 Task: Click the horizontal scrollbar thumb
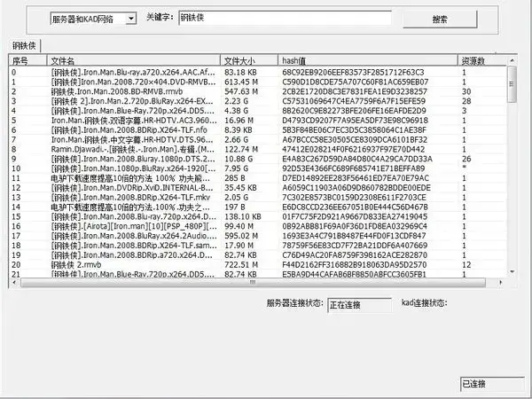tap(253, 283)
